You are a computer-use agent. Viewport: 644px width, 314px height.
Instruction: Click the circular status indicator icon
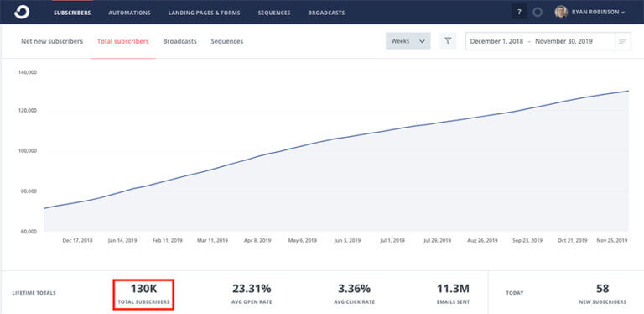(x=538, y=13)
